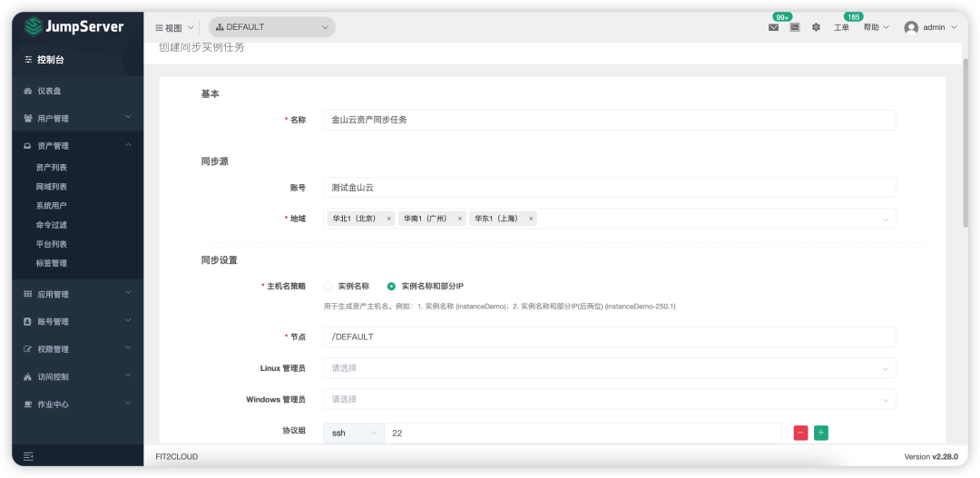Remove protocol row with red minus button
The height and width of the screenshot is (478, 980).
click(x=800, y=433)
